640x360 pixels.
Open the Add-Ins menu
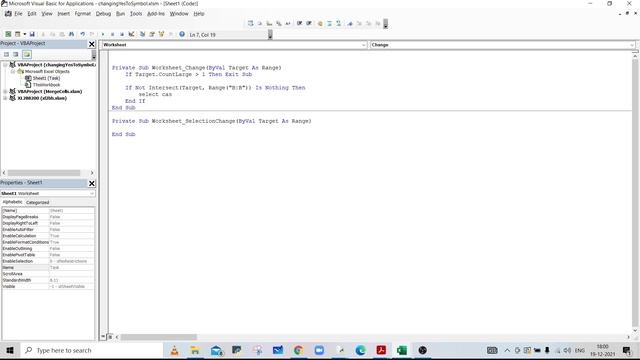pyautogui.click(x=156, y=13)
